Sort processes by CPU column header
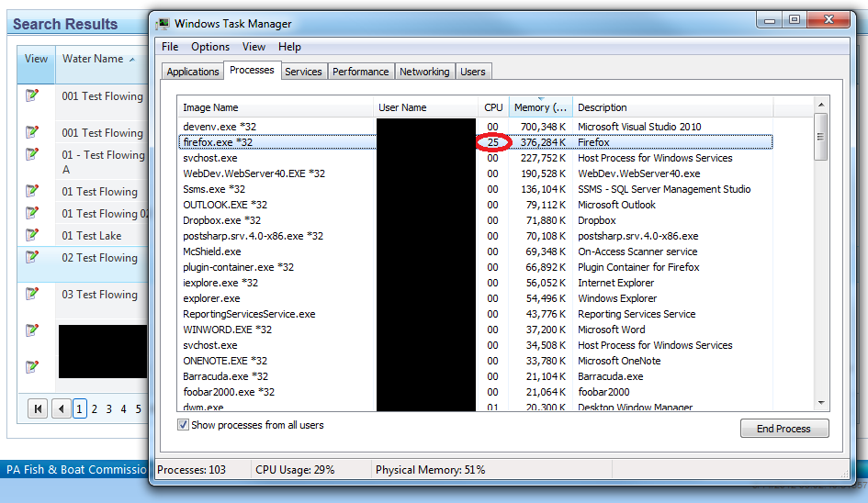The width and height of the screenshot is (868, 503). click(494, 107)
